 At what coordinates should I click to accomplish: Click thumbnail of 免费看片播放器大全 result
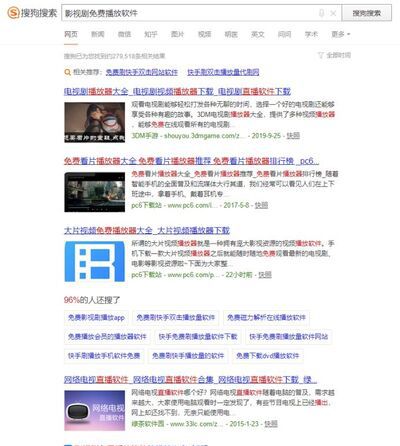pos(95,192)
